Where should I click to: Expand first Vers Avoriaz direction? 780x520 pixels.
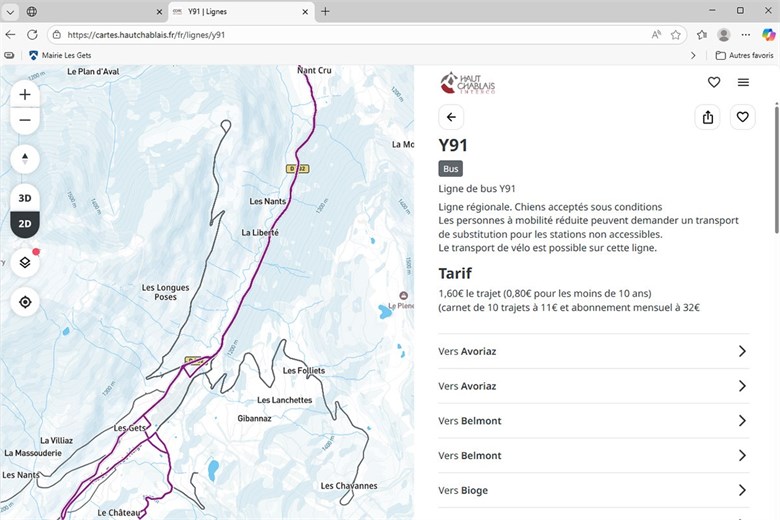[x=594, y=351]
